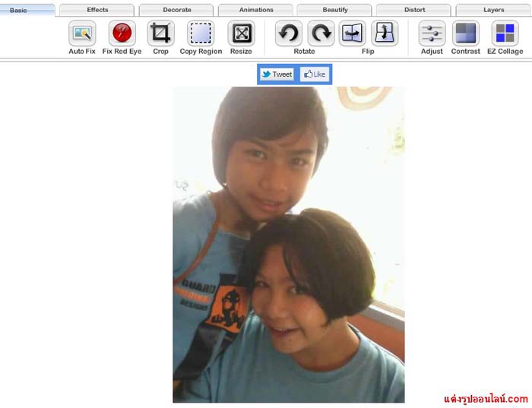532x408 pixels.
Task: Open the Resize tool
Action: (241, 33)
